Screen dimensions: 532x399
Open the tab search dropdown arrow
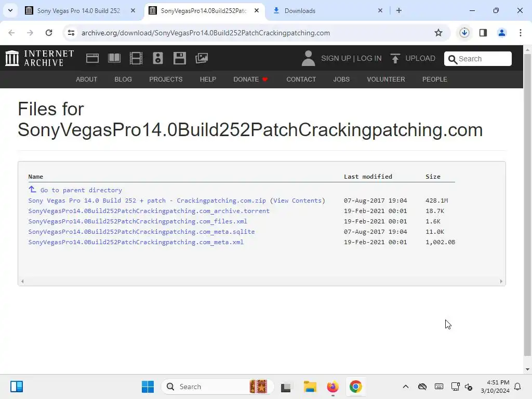[x=10, y=10]
